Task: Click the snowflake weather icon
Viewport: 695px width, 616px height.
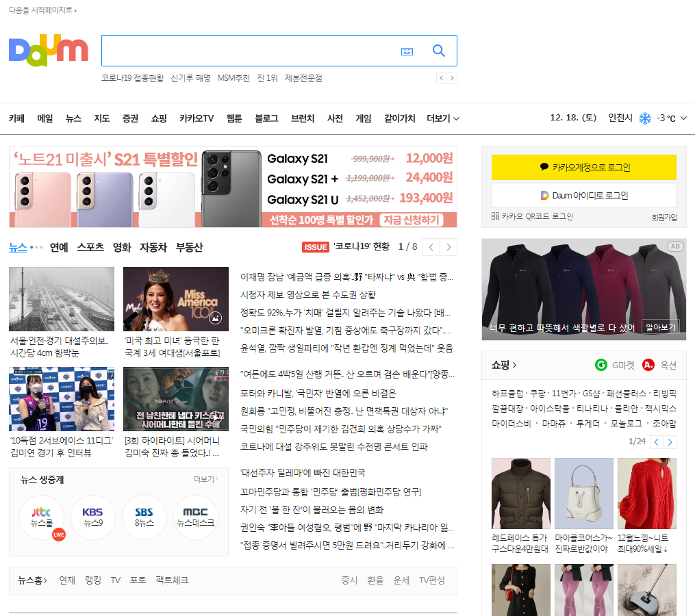Action: pyautogui.click(x=645, y=118)
